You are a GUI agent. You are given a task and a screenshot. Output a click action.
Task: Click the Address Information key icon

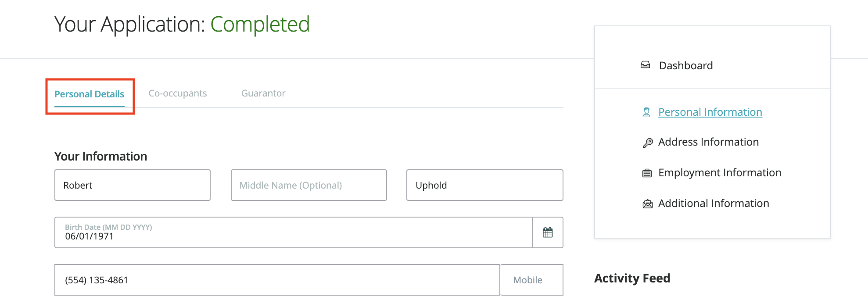click(x=647, y=143)
